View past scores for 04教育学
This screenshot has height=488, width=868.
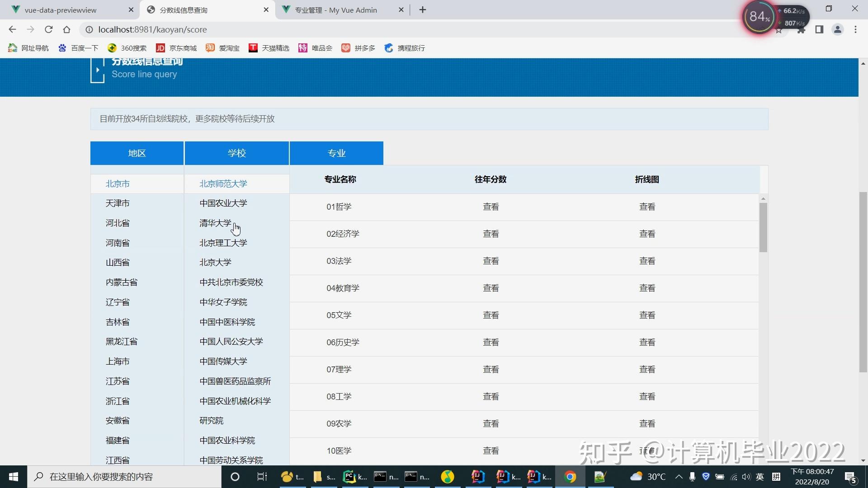(491, 288)
